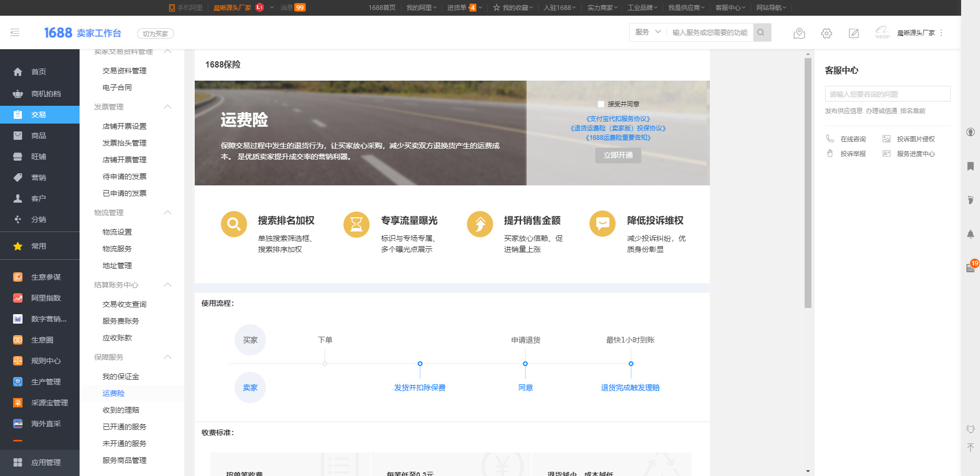The width and height of the screenshot is (980, 476).
Task: Click the 发布供应信息 suggestion link
Action: [844, 111]
